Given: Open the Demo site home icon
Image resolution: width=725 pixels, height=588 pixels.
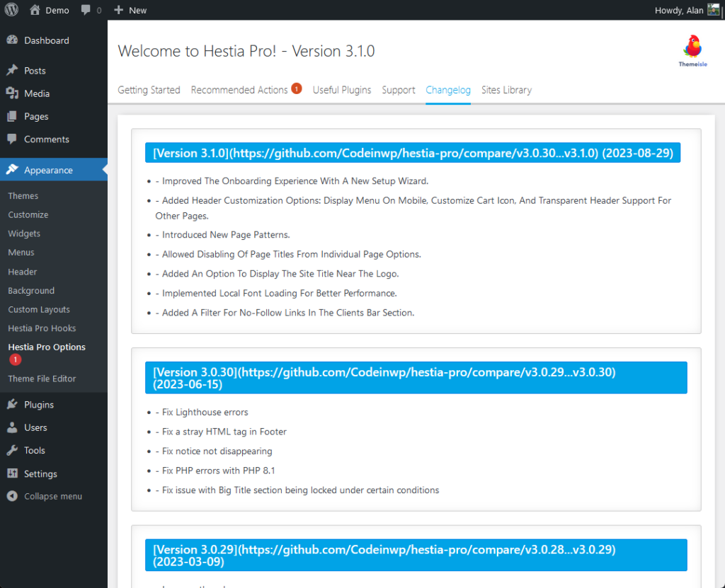Looking at the screenshot, I should (x=35, y=10).
